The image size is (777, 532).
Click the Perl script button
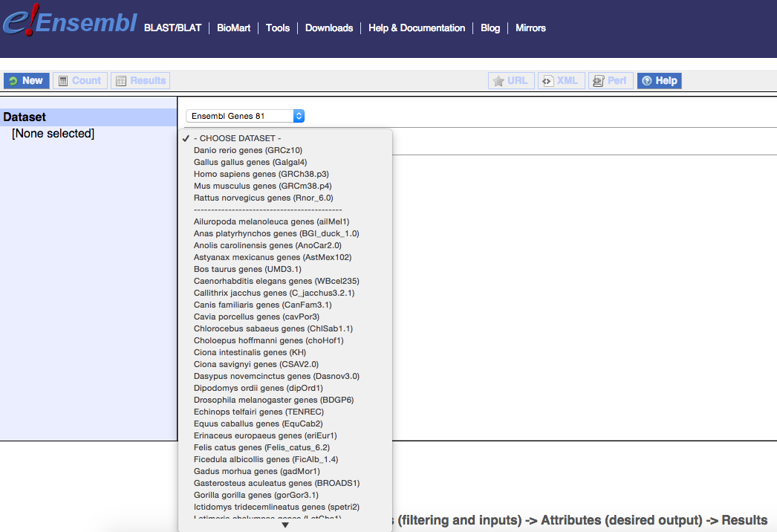[x=611, y=81]
